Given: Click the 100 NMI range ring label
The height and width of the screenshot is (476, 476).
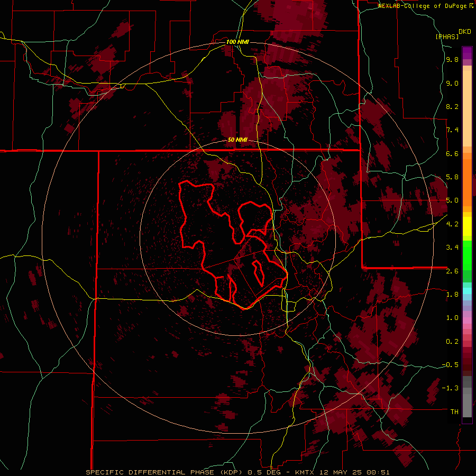Looking at the screenshot, I should pos(237,42).
